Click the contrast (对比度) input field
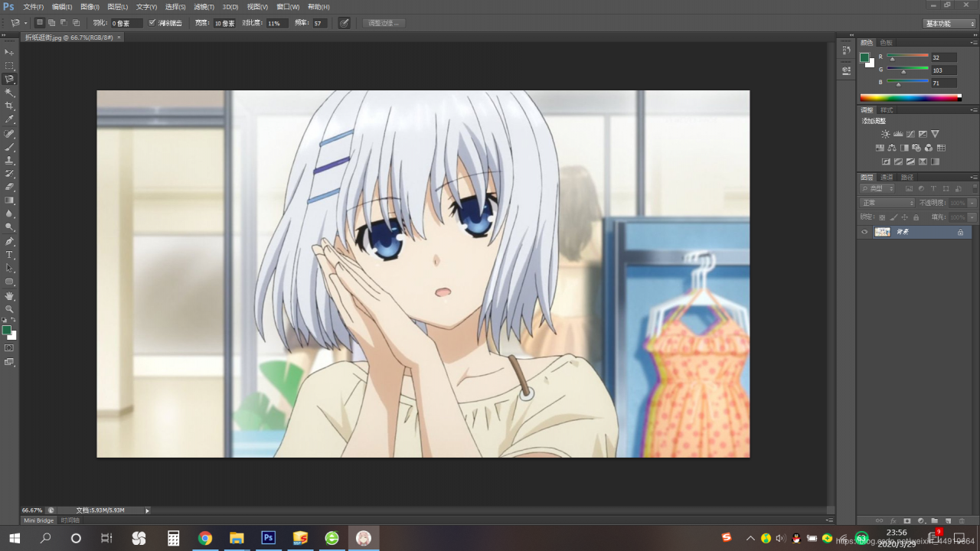This screenshot has height=551, width=980. click(277, 24)
